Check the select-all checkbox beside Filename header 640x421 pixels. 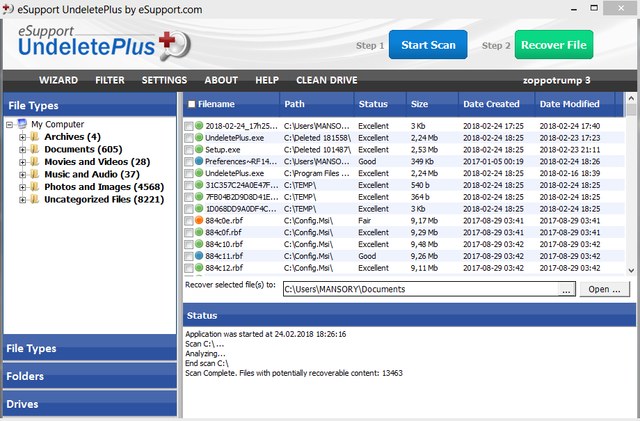coord(191,104)
